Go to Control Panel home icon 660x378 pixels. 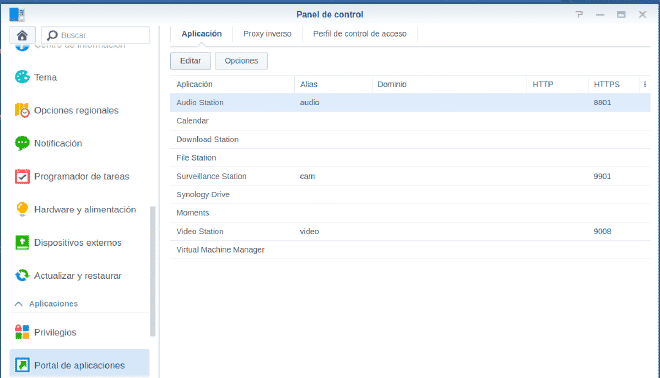22,35
